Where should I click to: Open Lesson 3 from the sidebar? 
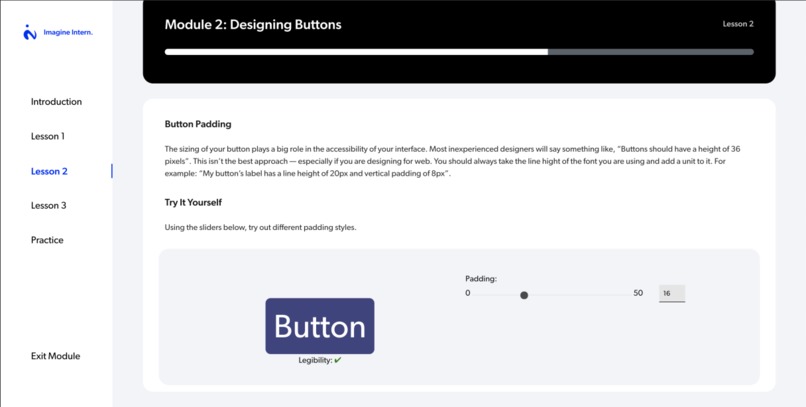[48, 206]
